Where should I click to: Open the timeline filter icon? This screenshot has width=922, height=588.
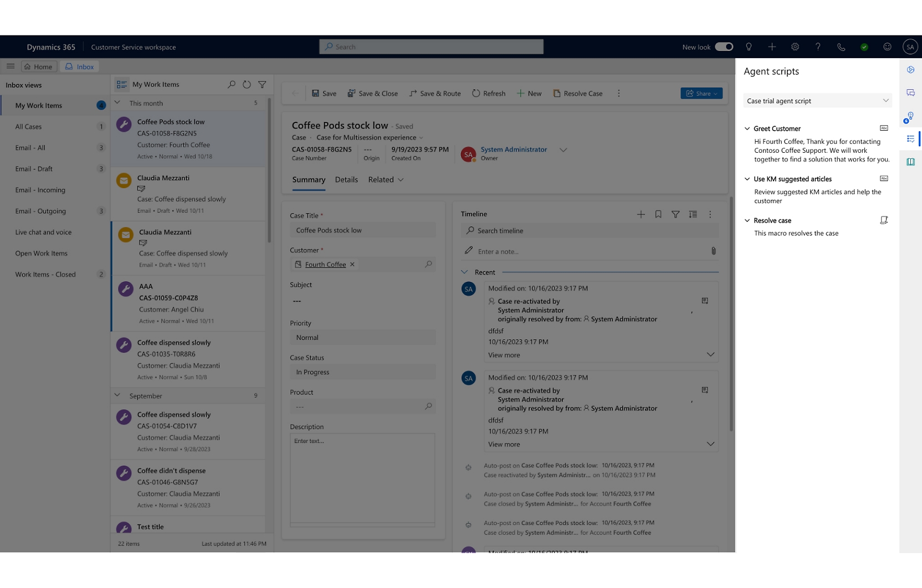pos(675,214)
